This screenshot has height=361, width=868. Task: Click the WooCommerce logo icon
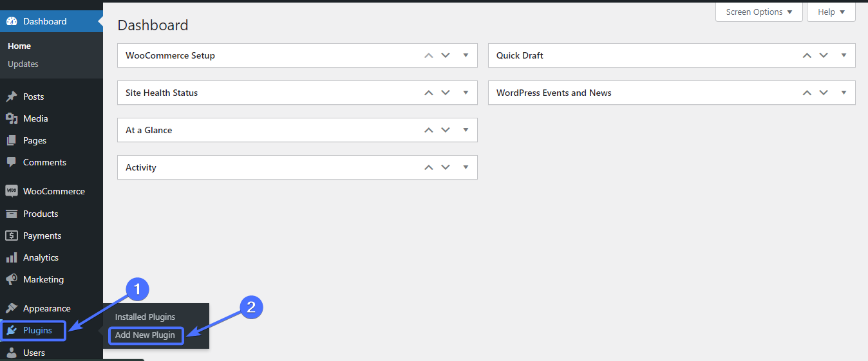coord(12,191)
